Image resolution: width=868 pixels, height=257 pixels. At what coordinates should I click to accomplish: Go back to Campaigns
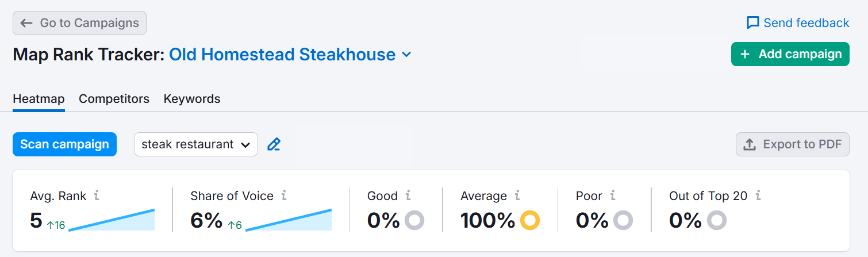pos(79,23)
